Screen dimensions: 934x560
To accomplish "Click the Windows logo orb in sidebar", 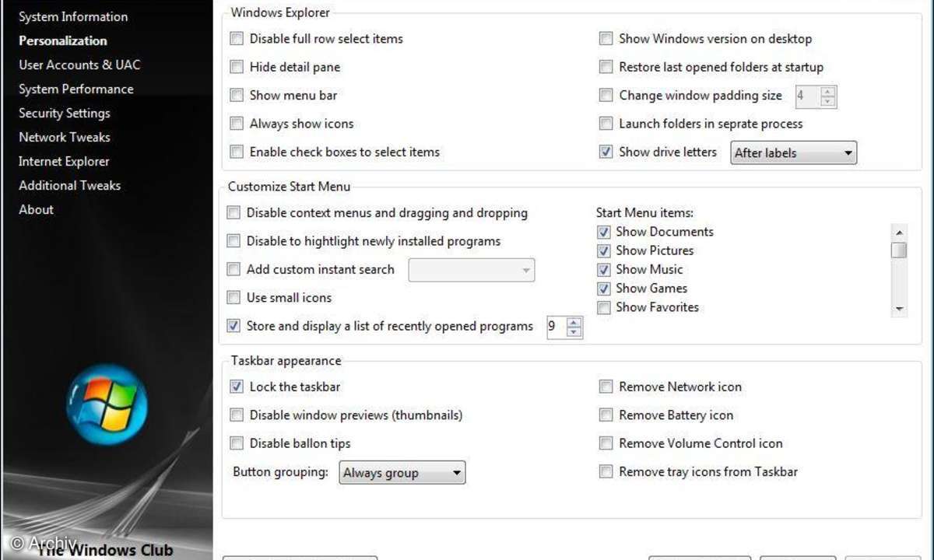I will [x=107, y=404].
